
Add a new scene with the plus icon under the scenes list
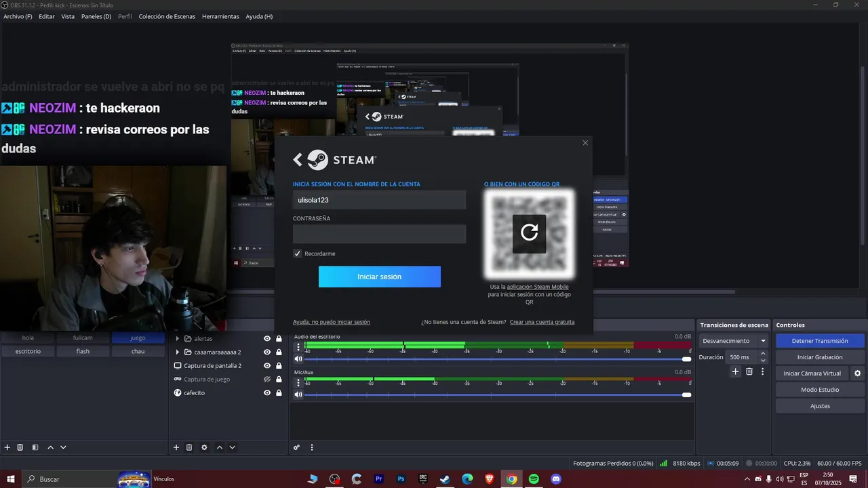pos(7,447)
